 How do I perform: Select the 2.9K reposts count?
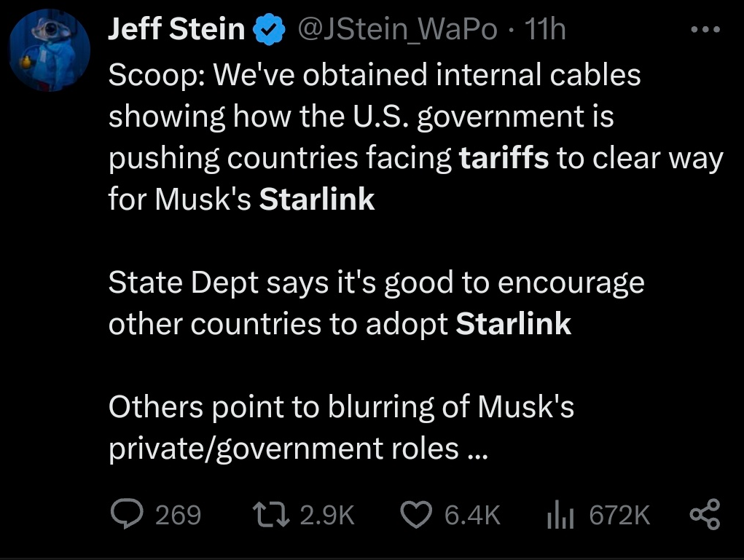click(327, 515)
